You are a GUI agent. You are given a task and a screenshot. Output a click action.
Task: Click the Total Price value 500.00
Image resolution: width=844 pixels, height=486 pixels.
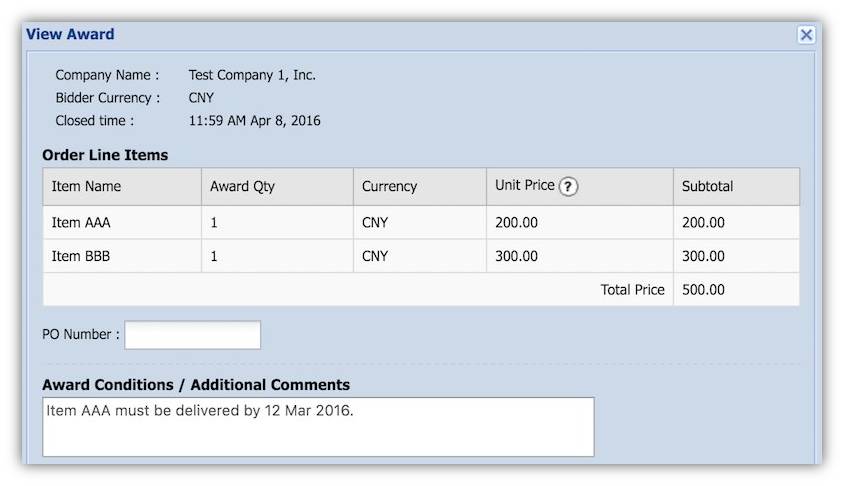pos(703,290)
